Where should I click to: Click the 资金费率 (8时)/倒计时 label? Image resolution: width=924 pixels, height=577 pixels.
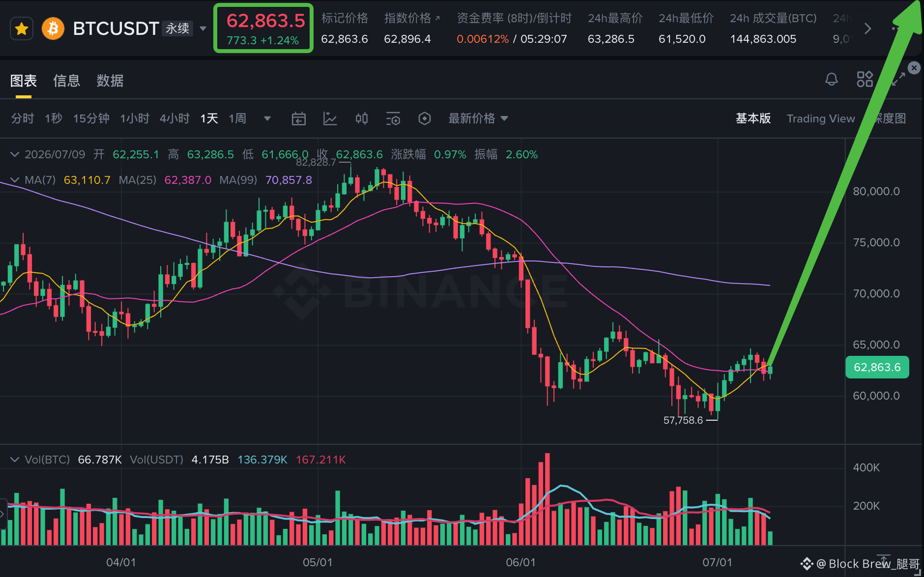click(x=514, y=18)
